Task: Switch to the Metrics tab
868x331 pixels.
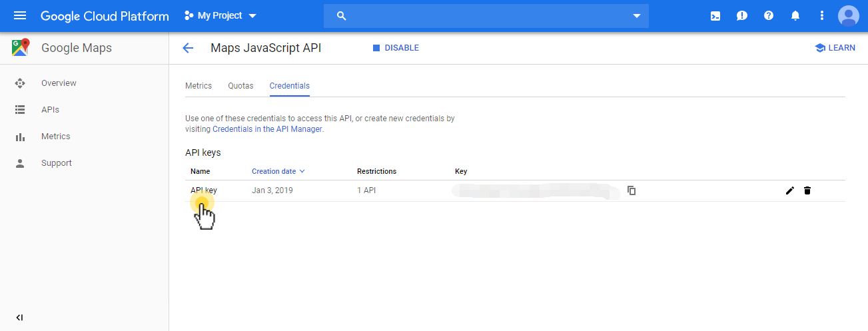Action: pyautogui.click(x=199, y=86)
